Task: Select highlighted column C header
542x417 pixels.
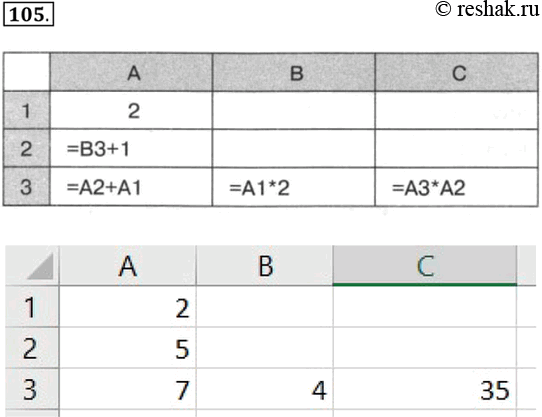Action: pos(425,266)
